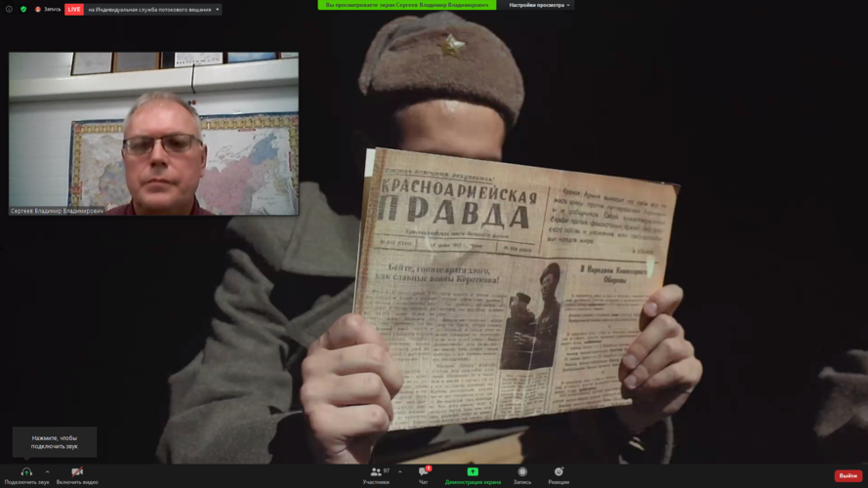This screenshot has width=868, height=488.
Task: Select Sergeev Vladimir's video thumbnail
Action: (x=153, y=133)
